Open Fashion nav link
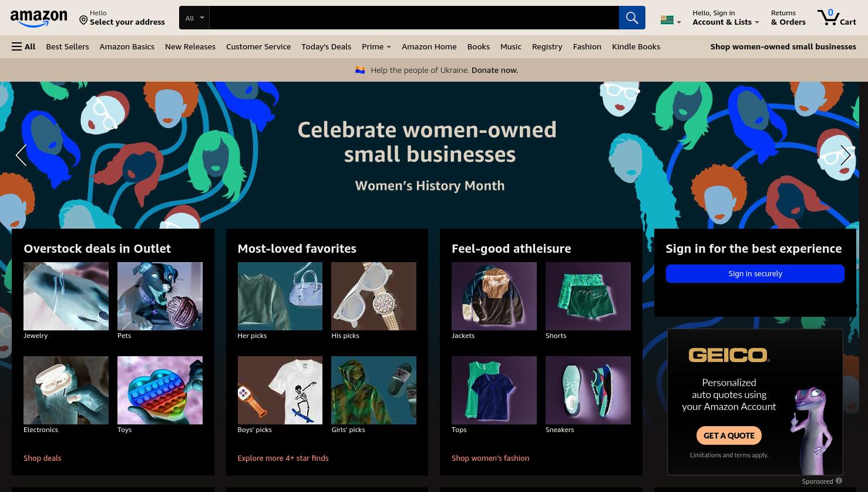The image size is (868, 492). pos(587,46)
